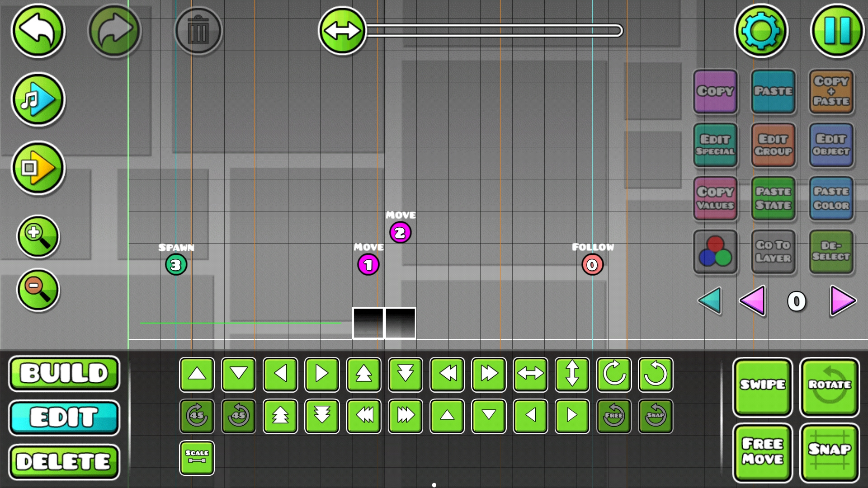Move object up one step
The image size is (868, 488).
(x=197, y=374)
